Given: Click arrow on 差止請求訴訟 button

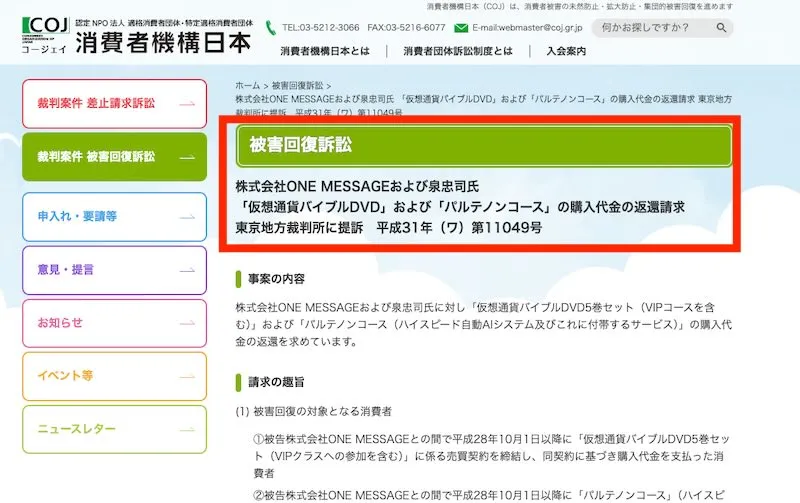Looking at the screenshot, I should (187, 104).
